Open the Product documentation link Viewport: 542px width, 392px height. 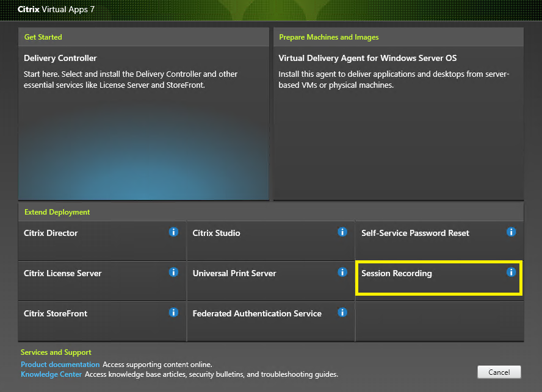pos(60,365)
